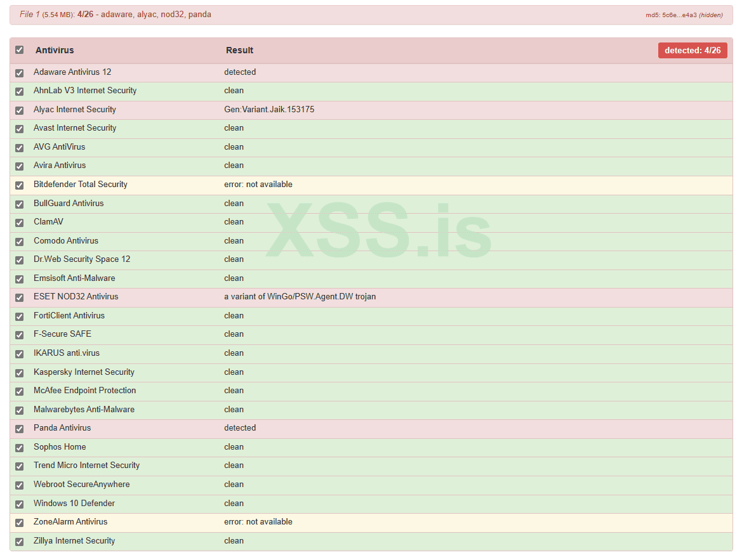This screenshot has width=756, height=560.
Task: Click 'detected' result in Panda Antivirus row
Action: pos(240,427)
